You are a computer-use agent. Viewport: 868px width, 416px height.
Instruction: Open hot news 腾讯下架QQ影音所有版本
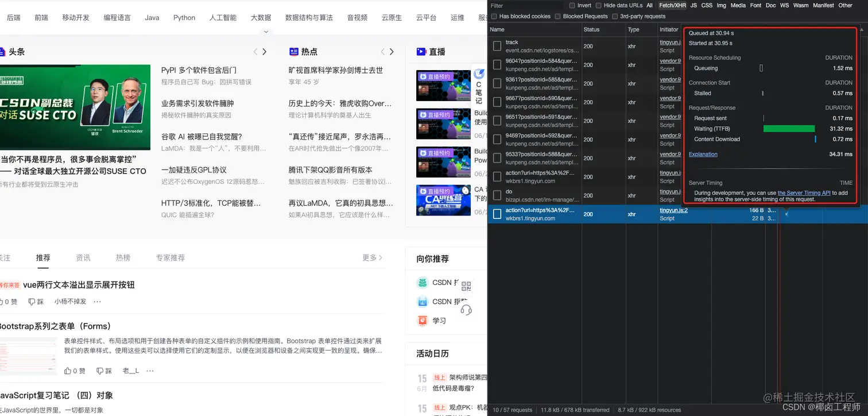tap(331, 170)
